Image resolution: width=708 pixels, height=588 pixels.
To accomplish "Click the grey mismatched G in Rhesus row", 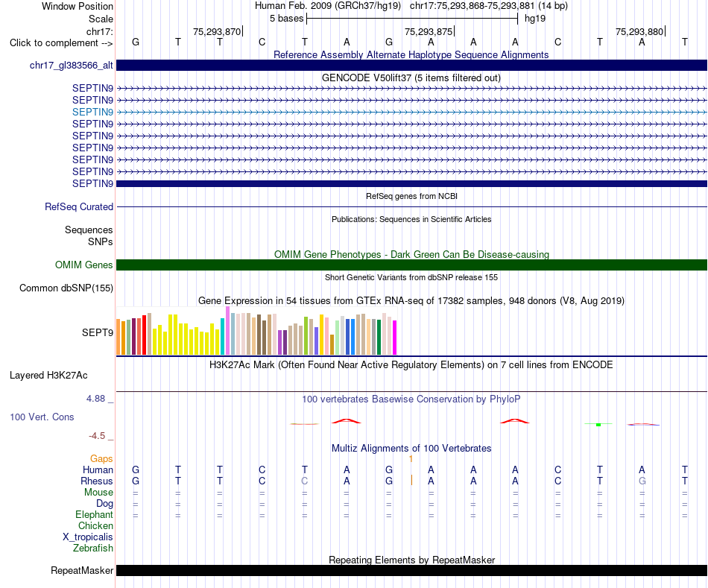I will 642,481.
